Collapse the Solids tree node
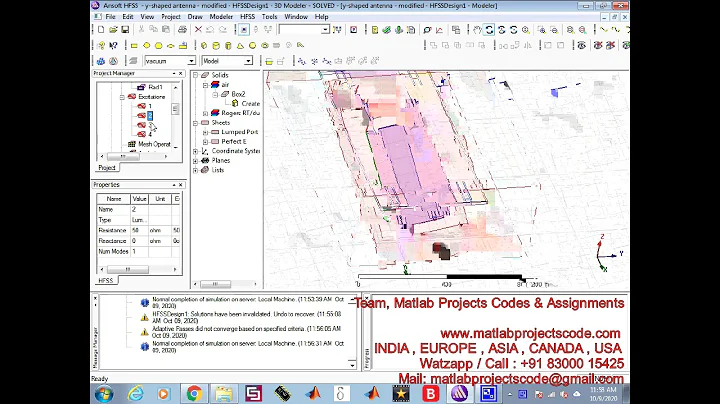Screen dimensions: 720x404 tap(196, 75)
